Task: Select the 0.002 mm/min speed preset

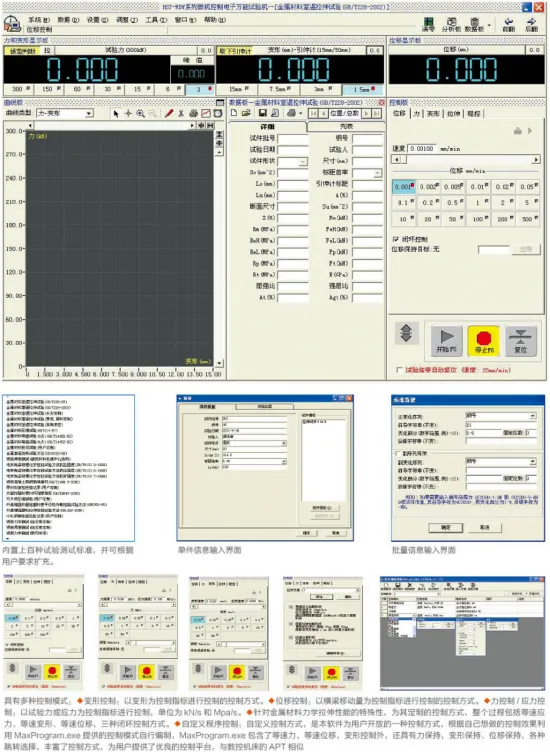Action: click(429, 187)
